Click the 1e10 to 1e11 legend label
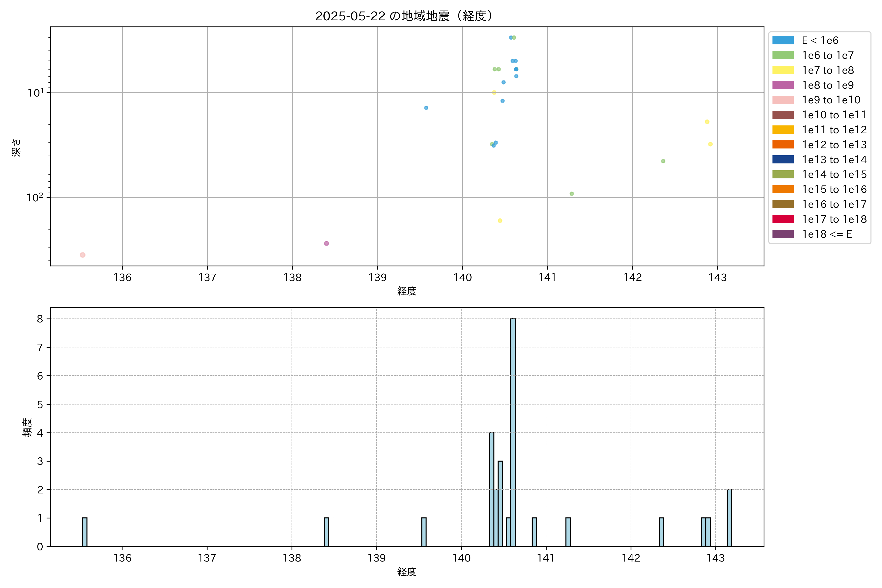This screenshot has width=882, height=588. tap(834, 115)
